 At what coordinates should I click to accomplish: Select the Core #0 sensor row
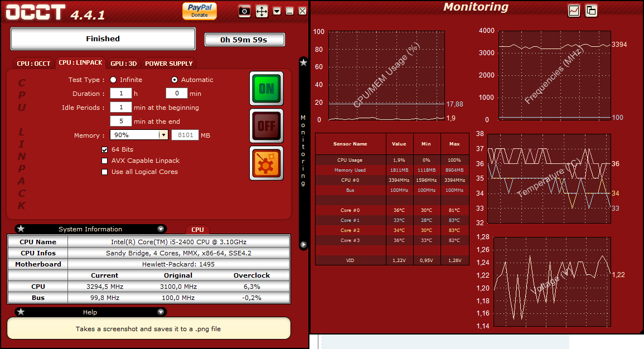(392, 210)
